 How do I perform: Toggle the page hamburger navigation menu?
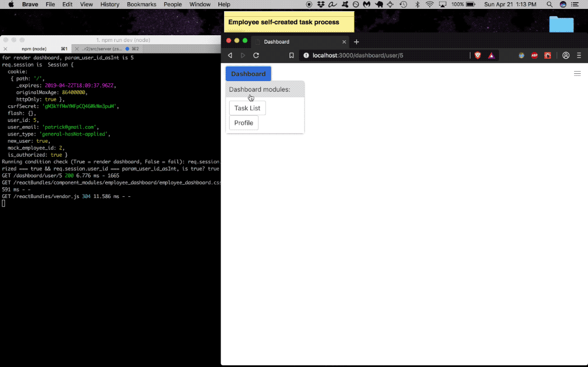click(x=577, y=73)
